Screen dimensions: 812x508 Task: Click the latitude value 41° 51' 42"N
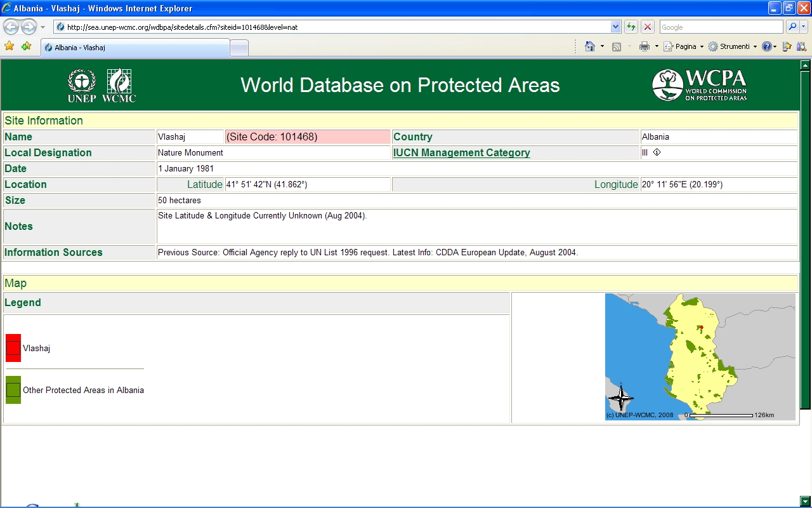point(266,184)
